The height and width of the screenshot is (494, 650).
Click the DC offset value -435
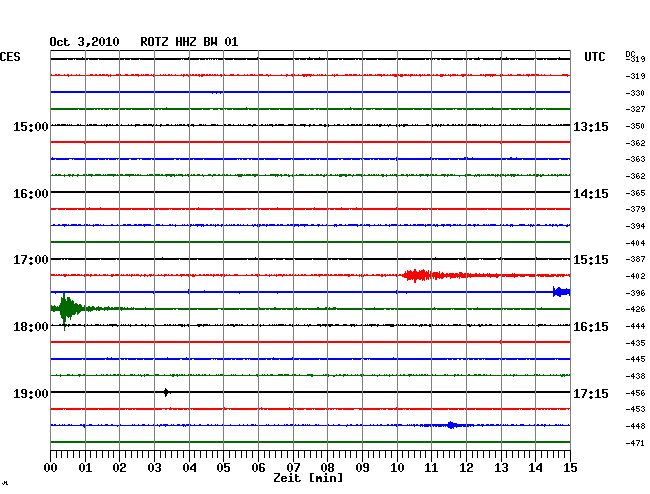635,343
